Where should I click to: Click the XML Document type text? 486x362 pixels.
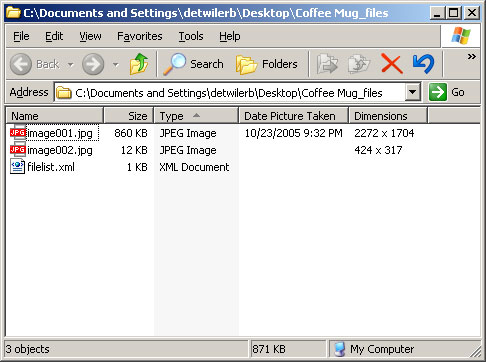(x=194, y=167)
